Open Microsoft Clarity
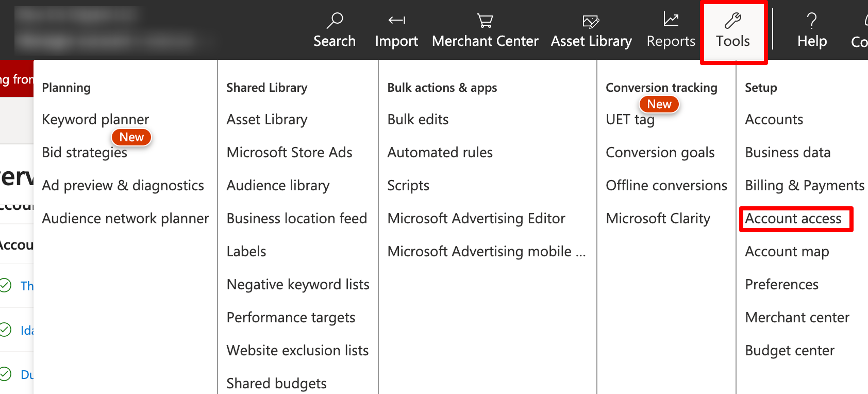The height and width of the screenshot is (394, 868). pos(658,219)
